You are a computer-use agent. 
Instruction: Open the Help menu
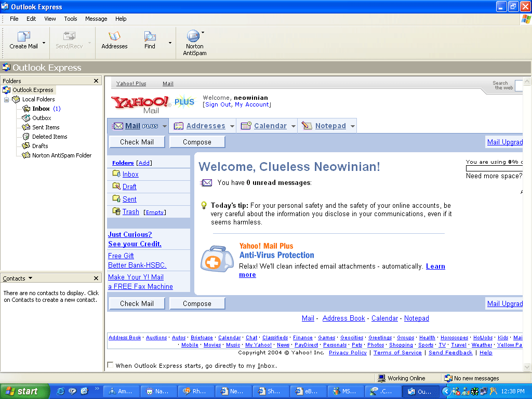[x=121, y=19]
